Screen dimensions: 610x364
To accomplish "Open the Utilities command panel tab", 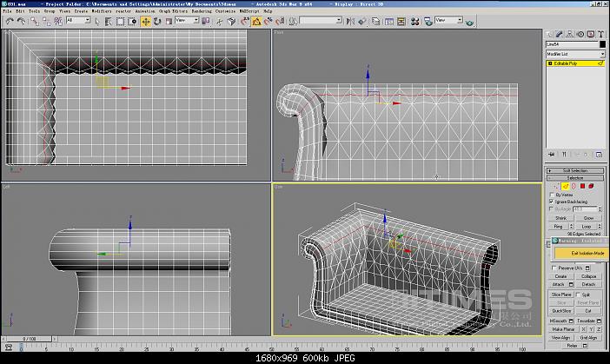I will (600, 32).
